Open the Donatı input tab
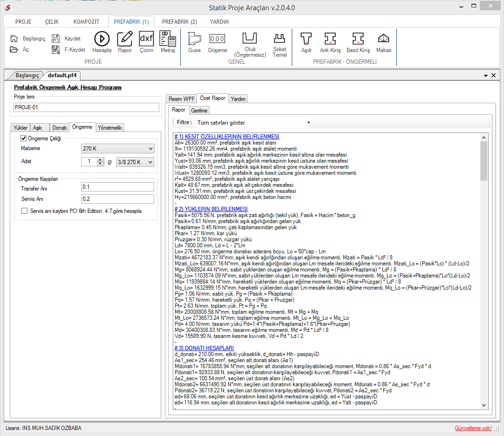Image resolution: width=504 pixels, height=436 pixels. coord(59,128)
